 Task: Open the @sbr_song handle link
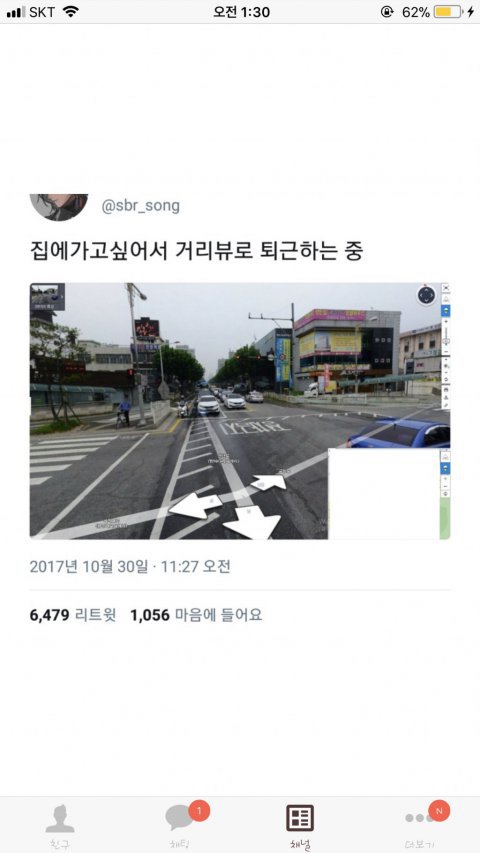(140, 207)
